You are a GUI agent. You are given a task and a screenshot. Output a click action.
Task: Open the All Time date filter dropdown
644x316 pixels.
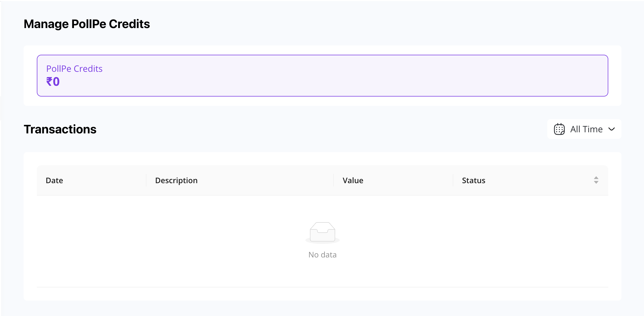pyautogui.click(x=584, y=129)
